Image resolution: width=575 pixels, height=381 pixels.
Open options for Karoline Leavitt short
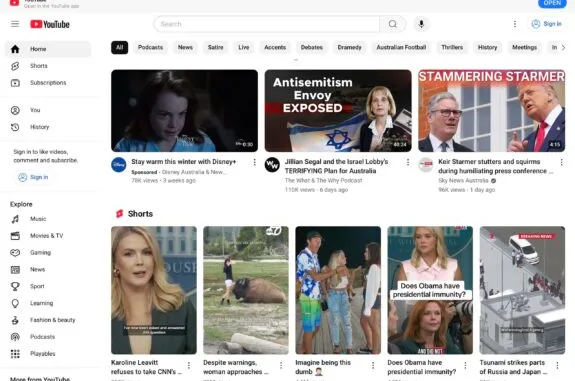click(x=189, y=365)
